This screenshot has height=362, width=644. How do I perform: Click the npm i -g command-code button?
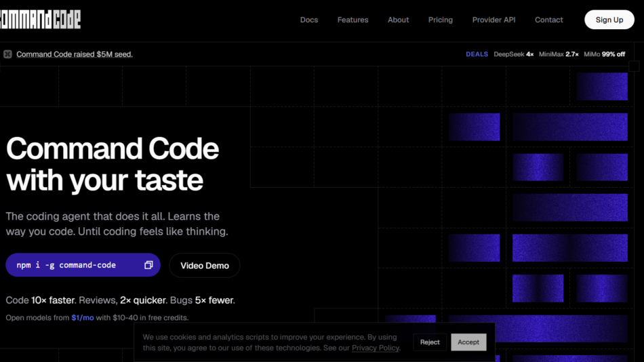[x=83, y=265]
